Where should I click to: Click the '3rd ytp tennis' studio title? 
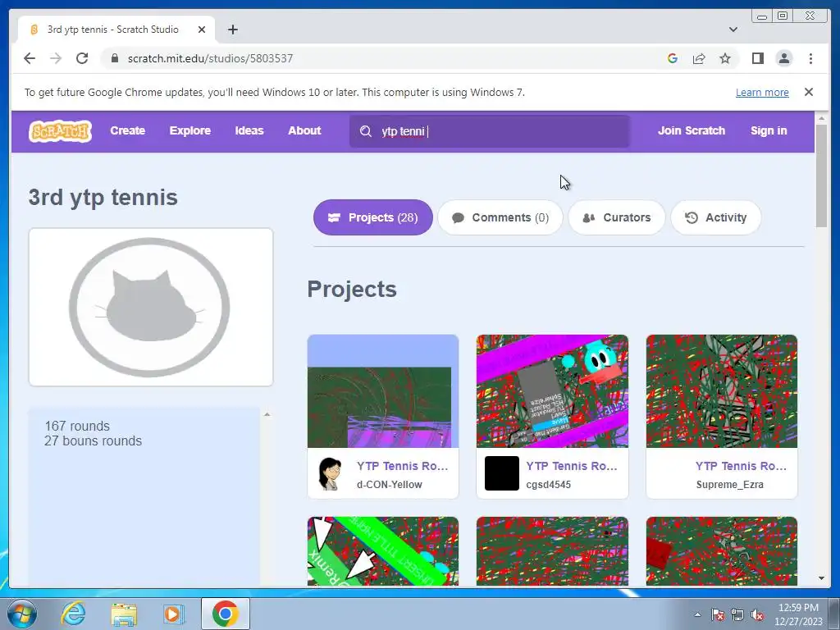click(x=103, y=197)
